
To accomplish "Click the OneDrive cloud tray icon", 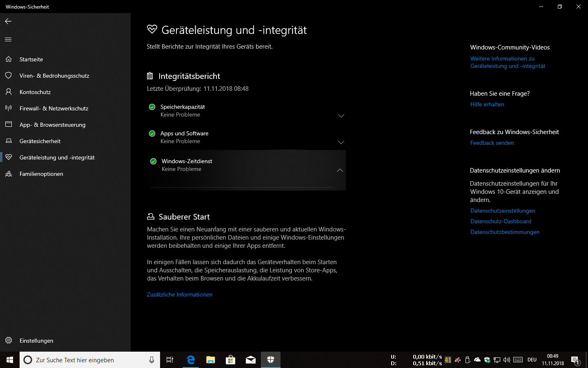I will [477, 360].
